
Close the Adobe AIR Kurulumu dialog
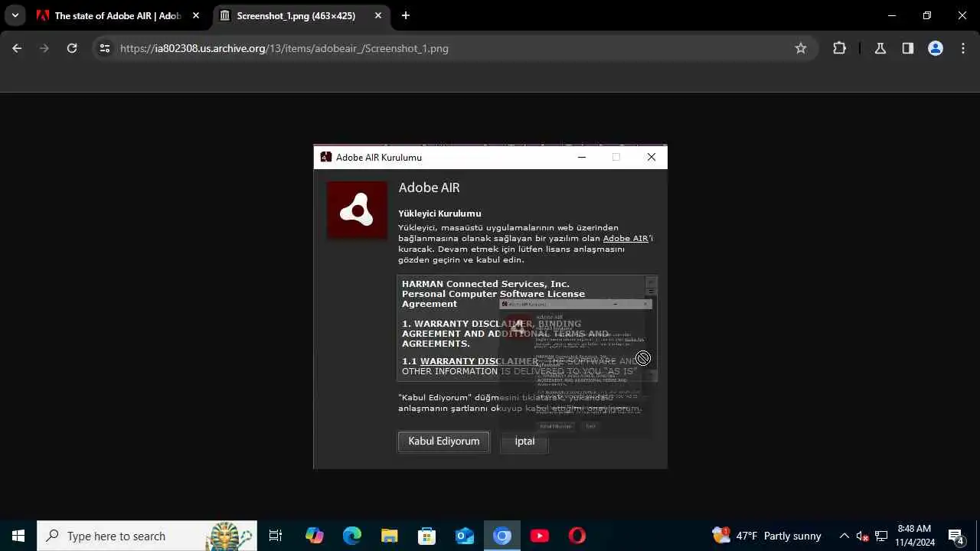coord(652,157)
